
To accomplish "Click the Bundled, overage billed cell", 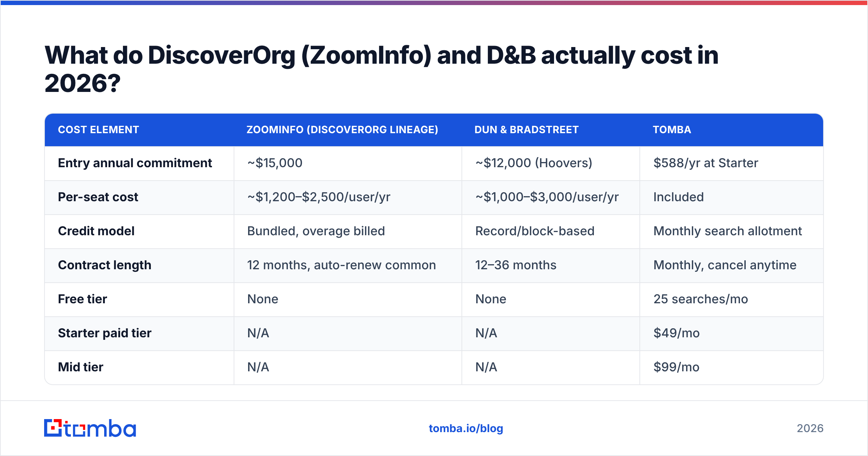I will tap(316, 231).
